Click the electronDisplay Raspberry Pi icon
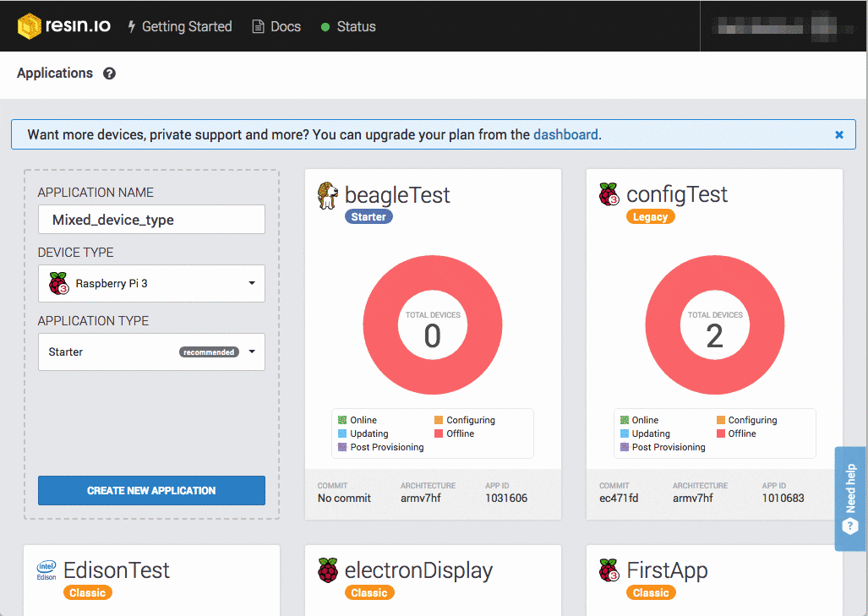 point(328,570)
